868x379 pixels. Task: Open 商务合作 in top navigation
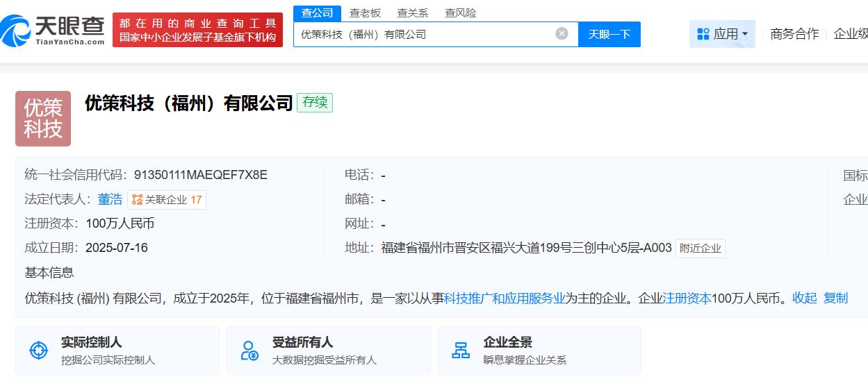coord(794,34)
